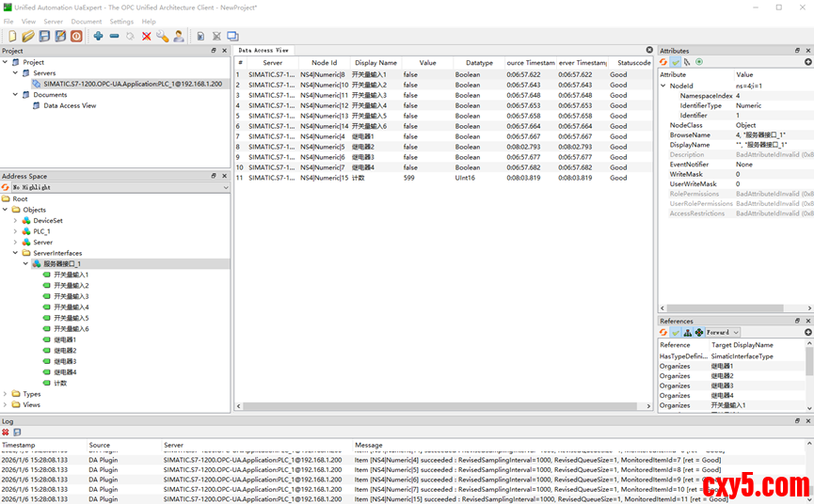Click the Add Server plus icon

pyautogui.click(x=98, y=36)
